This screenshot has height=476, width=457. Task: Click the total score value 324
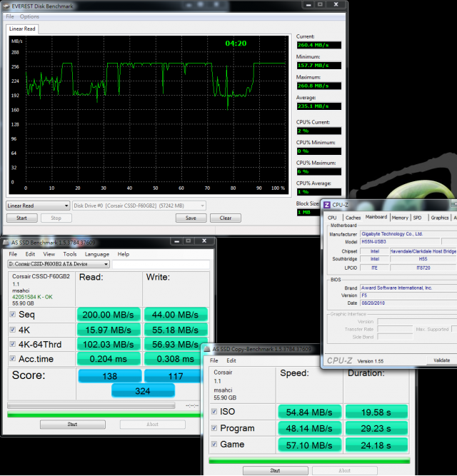143,390
